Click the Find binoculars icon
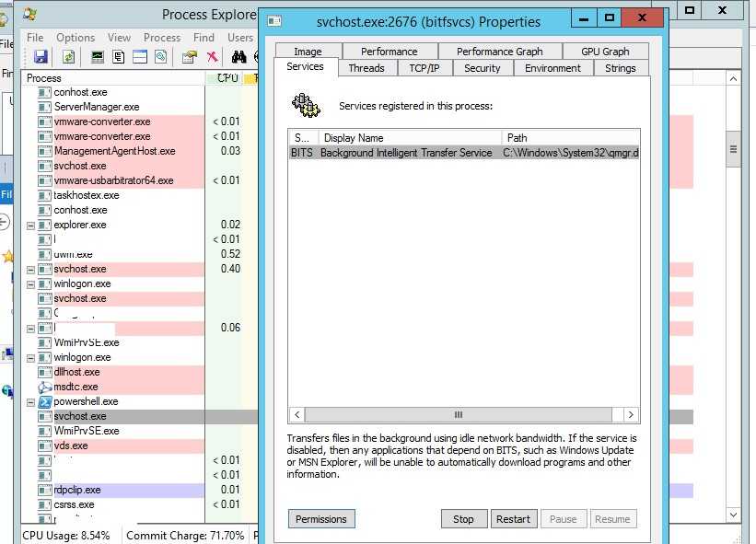756x544 pixels. coord(238,57)
